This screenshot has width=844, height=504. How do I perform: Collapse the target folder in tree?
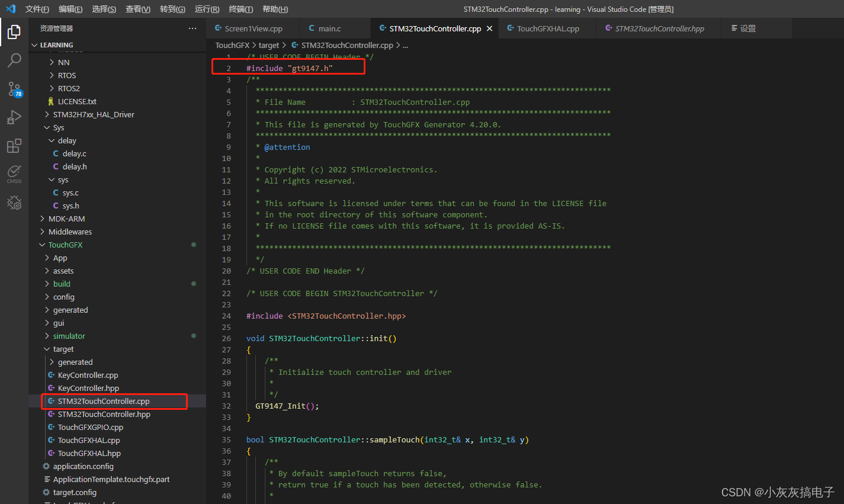pyautogui.click(x=63, y=349)
